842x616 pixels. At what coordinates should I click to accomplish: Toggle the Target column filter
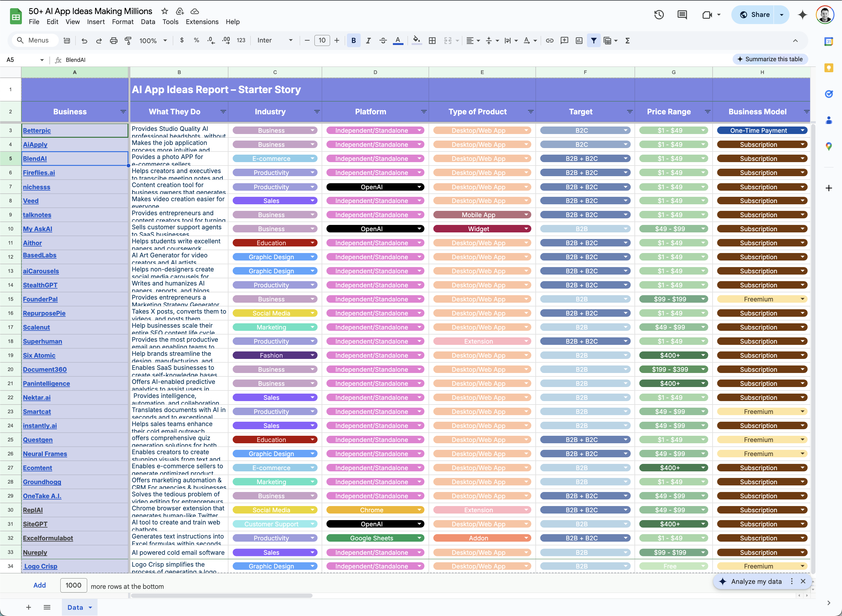coord(630,112)
